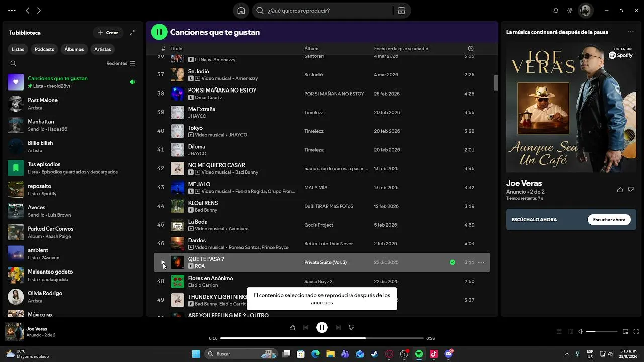Open Discord from the taskbar
This screenshot has width=644, height=362.
click(448, 354)
